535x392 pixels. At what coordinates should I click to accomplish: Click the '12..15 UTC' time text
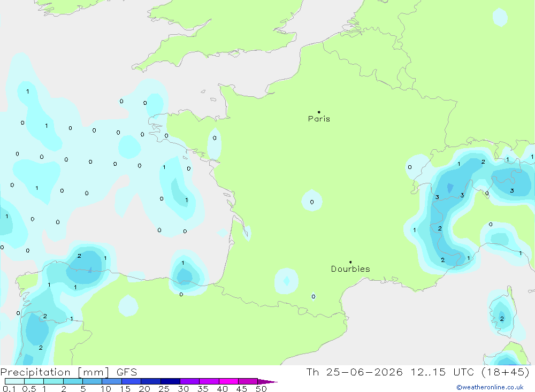[443, 372]
